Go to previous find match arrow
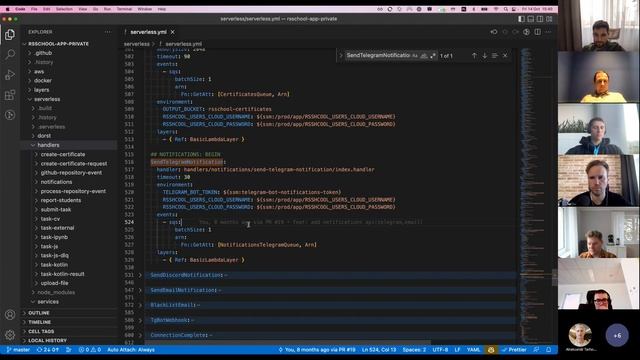 474,56
